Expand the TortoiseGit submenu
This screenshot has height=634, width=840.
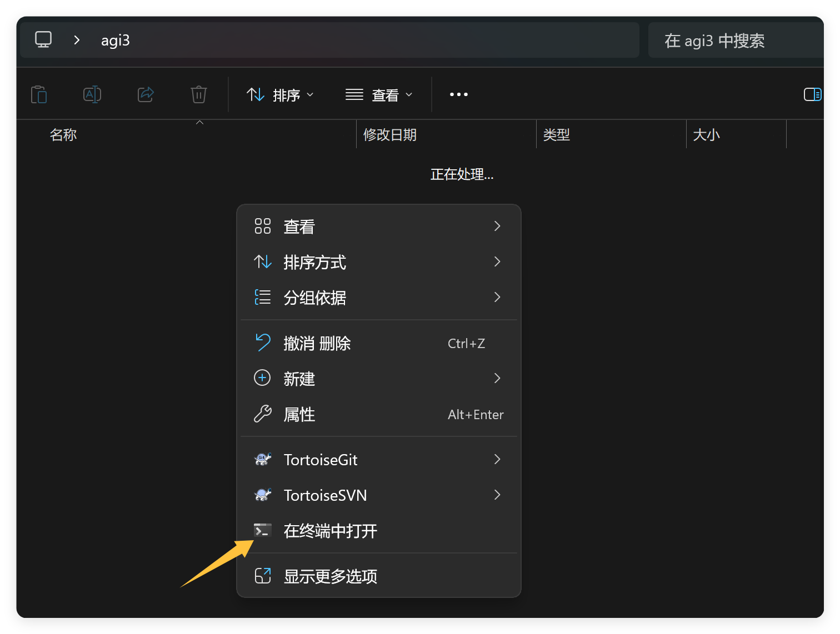(x=378, y=460)
